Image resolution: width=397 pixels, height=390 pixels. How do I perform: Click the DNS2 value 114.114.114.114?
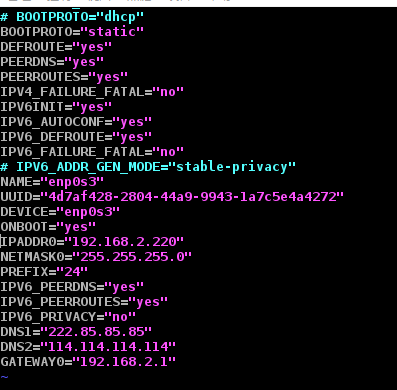pyautogui.click(x=108, y=347)
